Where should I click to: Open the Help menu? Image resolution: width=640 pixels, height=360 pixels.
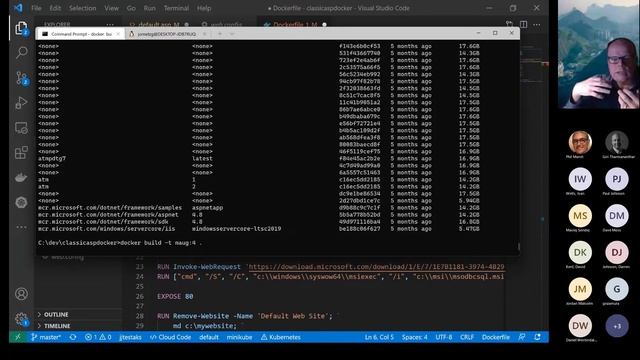(204, 8)
